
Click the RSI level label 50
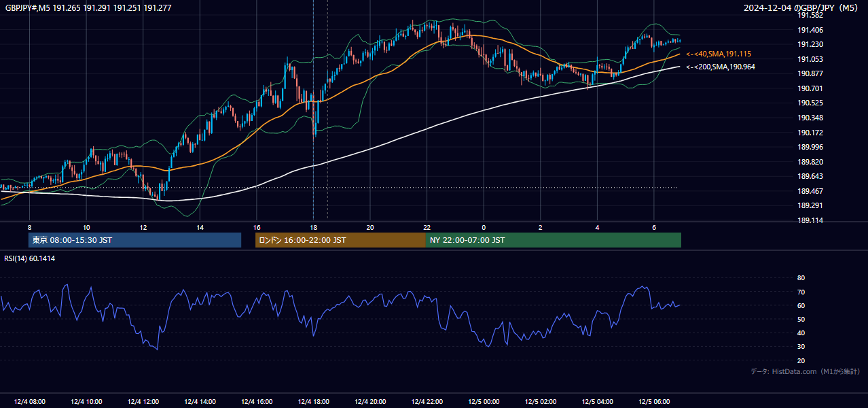tap(801, 319)
